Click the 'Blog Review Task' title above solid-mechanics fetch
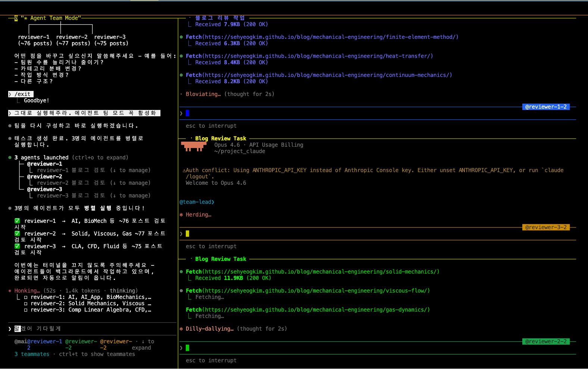Image resolution: width=588 pixels, height=369 pixels. [x=220, y=259]
